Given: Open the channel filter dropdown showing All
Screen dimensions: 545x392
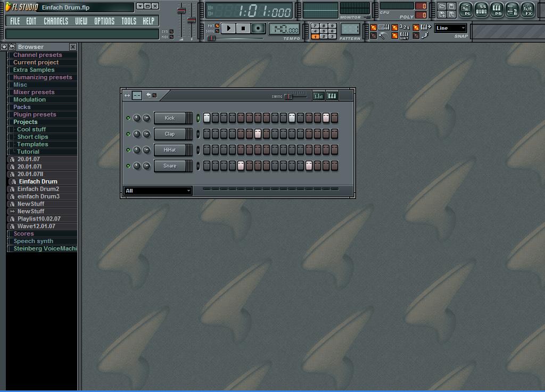Looking at the screenshot, I should 158,190.
